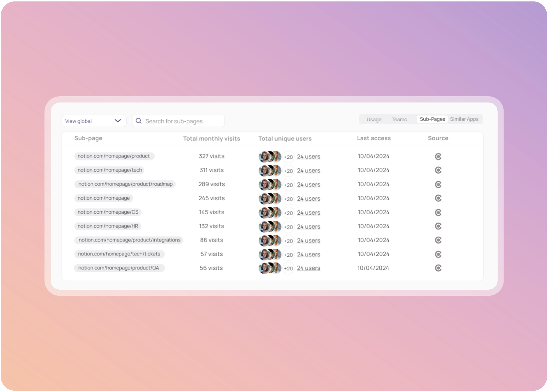Select the Sub-Pages tab
This screenshot has height=392, width=548.
click(432, 119)
